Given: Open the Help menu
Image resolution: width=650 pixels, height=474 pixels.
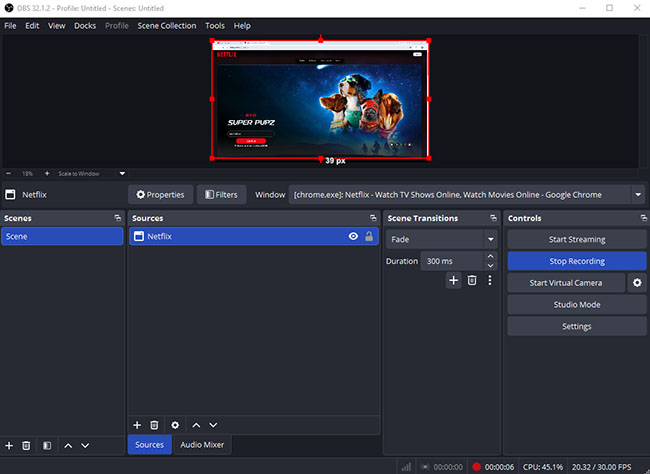Looking at the screenshot, I should coord(242,26).
